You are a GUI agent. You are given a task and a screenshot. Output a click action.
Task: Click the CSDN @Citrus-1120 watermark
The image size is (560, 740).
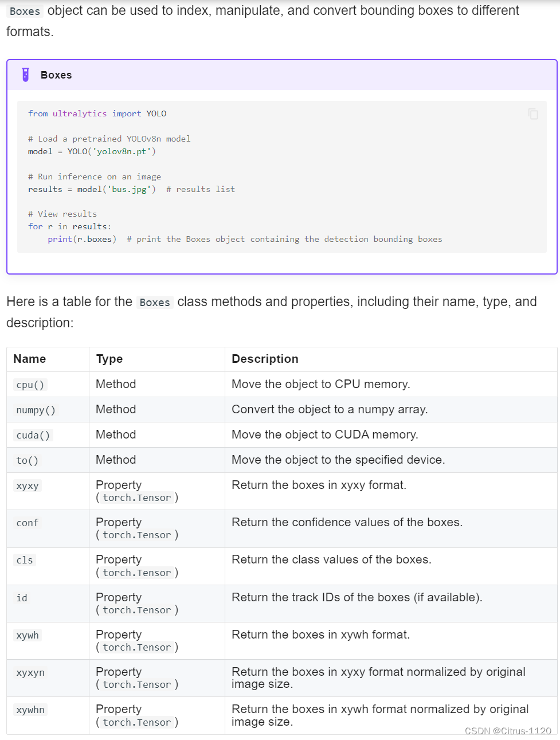click(508, 731)
